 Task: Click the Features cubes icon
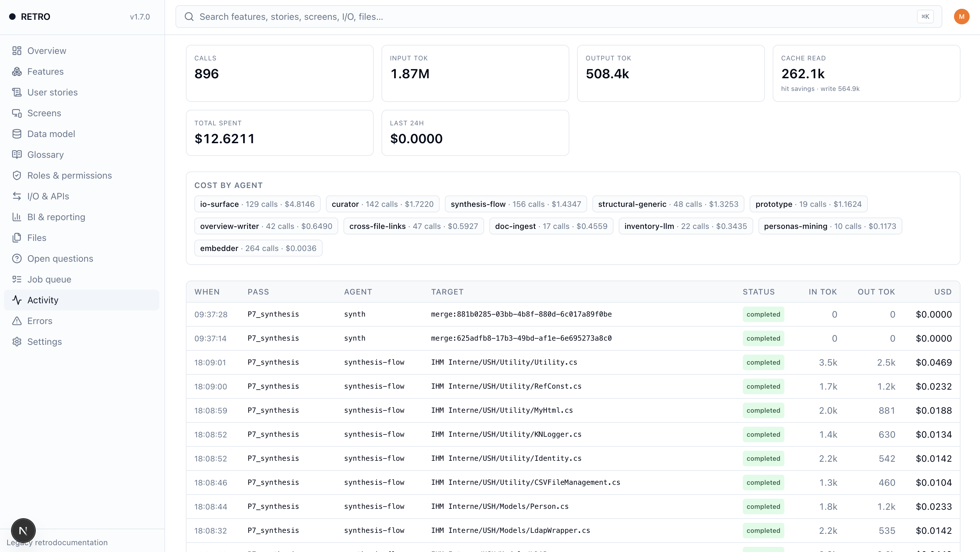17,71
